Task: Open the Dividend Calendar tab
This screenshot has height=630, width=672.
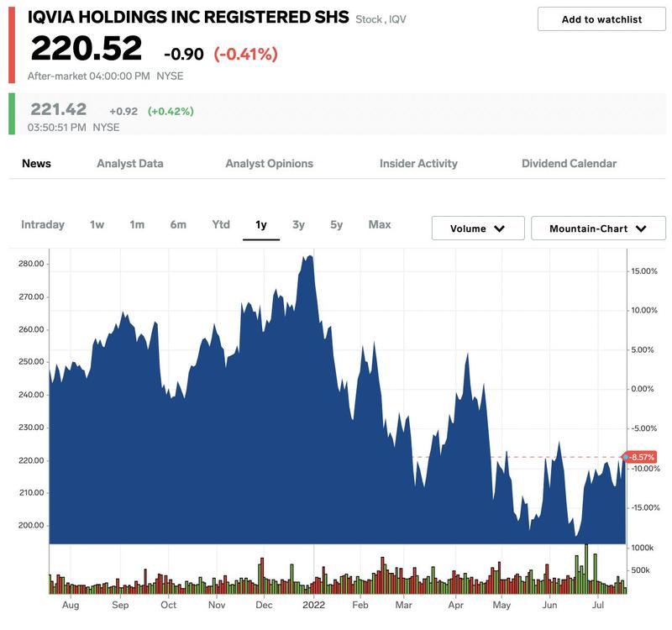Action: (x=569, y=163)
